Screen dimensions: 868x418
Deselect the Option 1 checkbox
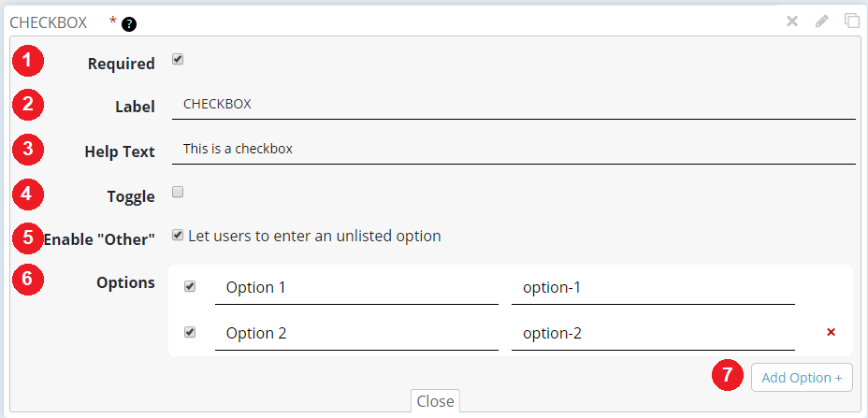click(190, 287)
